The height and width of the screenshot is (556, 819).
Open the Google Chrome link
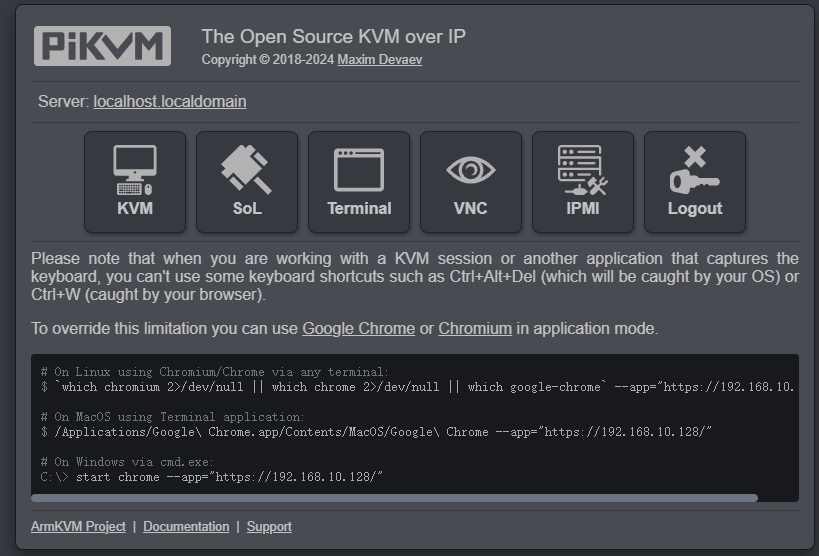pyautogui.click(x=358, y=329)
